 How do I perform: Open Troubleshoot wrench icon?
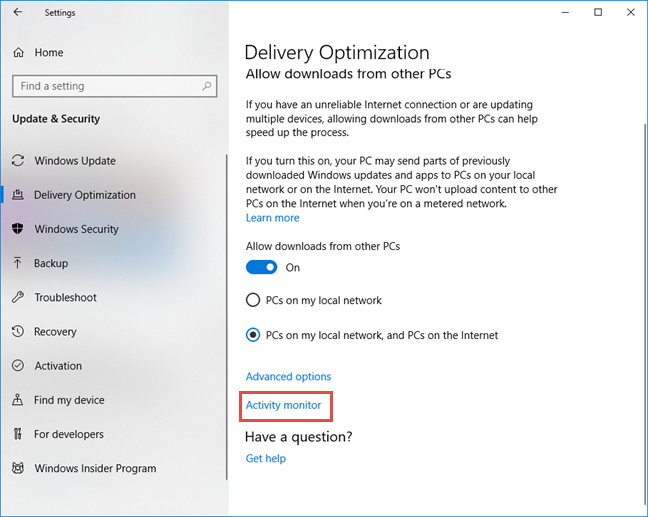(18, 297)
